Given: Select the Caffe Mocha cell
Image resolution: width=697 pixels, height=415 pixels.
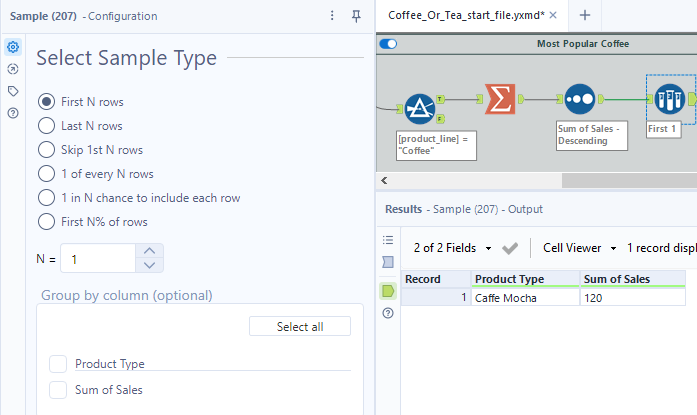Looking at the screenshot, I should coord(525,298).
